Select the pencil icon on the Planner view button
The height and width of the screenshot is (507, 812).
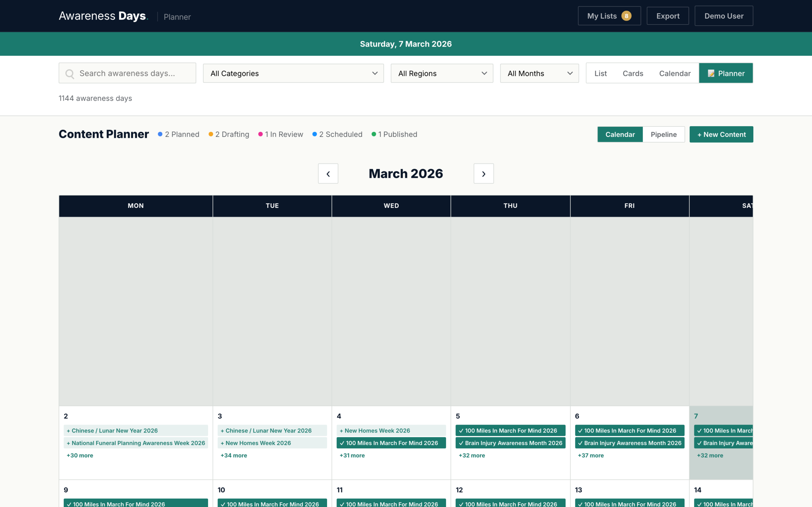click(711, 73)
